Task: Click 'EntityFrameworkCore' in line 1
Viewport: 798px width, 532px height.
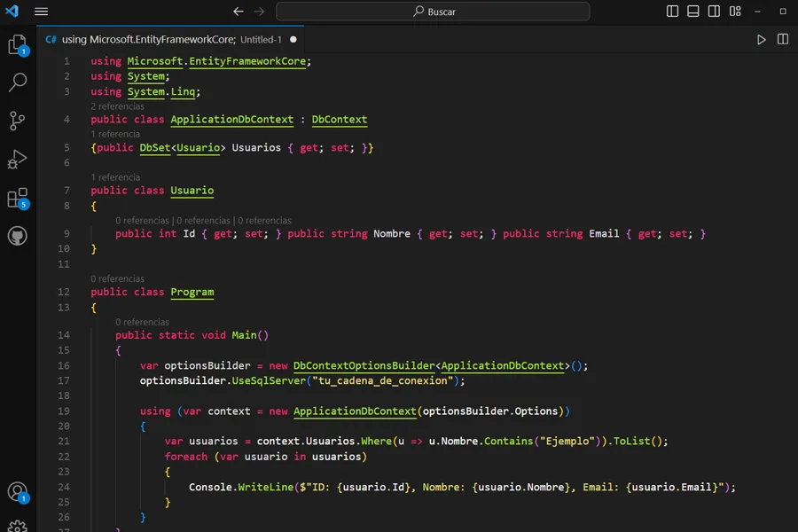Action: 247,61
